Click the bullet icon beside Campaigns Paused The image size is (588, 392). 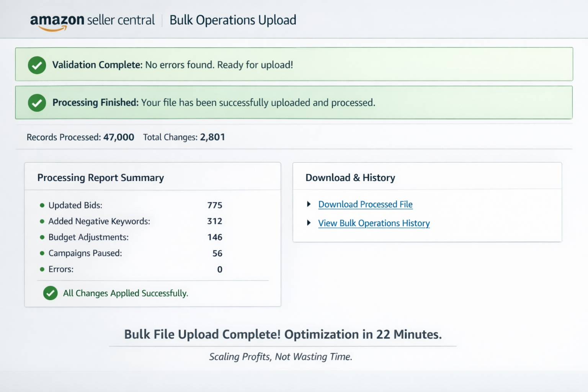tap(42, 253)
